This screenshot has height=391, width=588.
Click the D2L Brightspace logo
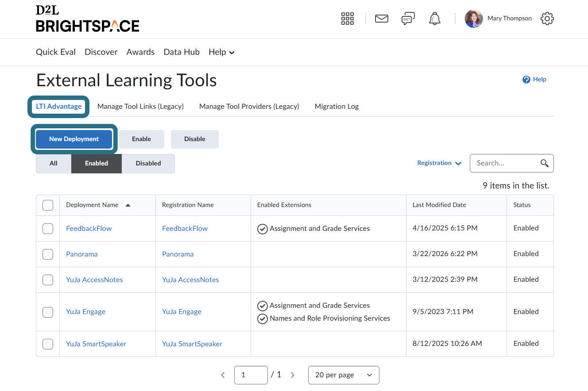pos(88,19)
